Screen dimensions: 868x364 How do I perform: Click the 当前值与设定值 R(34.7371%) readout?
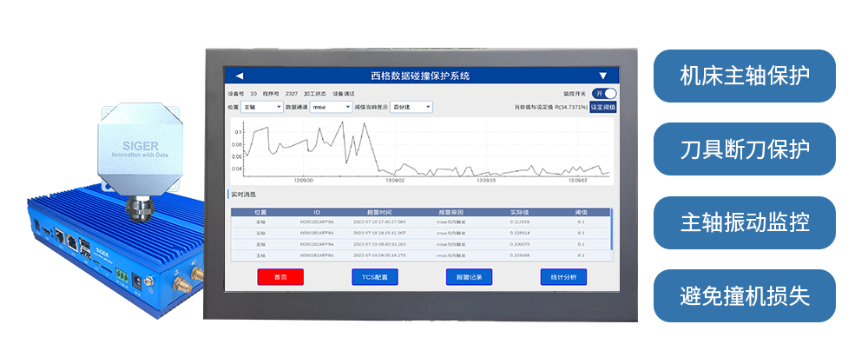click(551, 107)
